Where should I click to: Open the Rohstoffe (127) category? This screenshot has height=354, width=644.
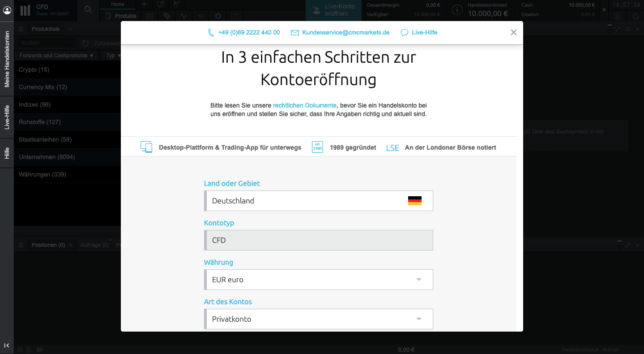[x=68, y=122]
